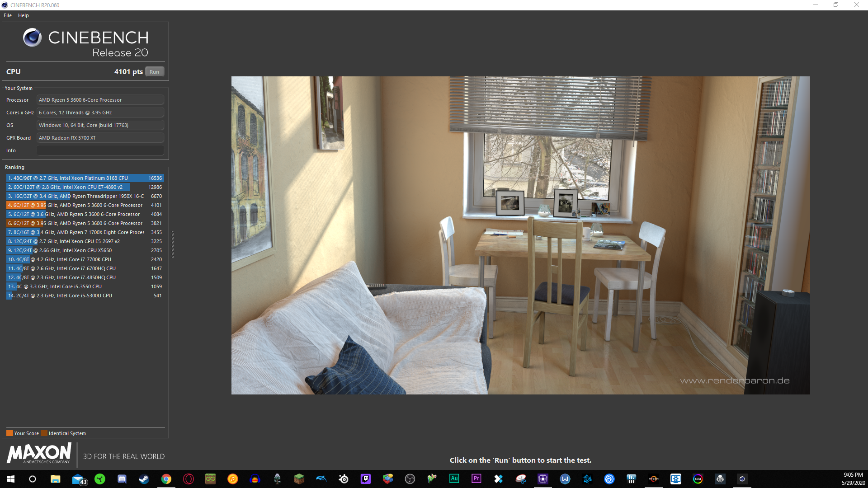Select ranking entry 13 Core i5-3550

tap(85, 286)
